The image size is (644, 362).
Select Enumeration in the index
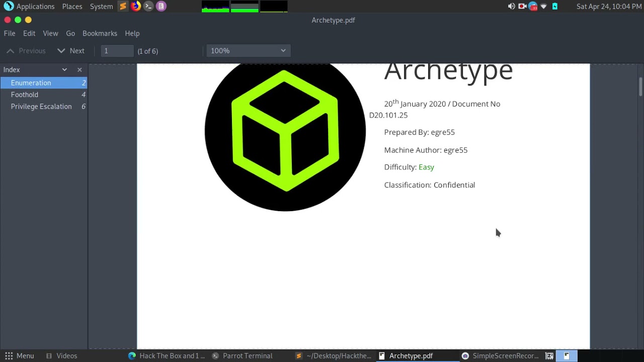click(44, 83)
